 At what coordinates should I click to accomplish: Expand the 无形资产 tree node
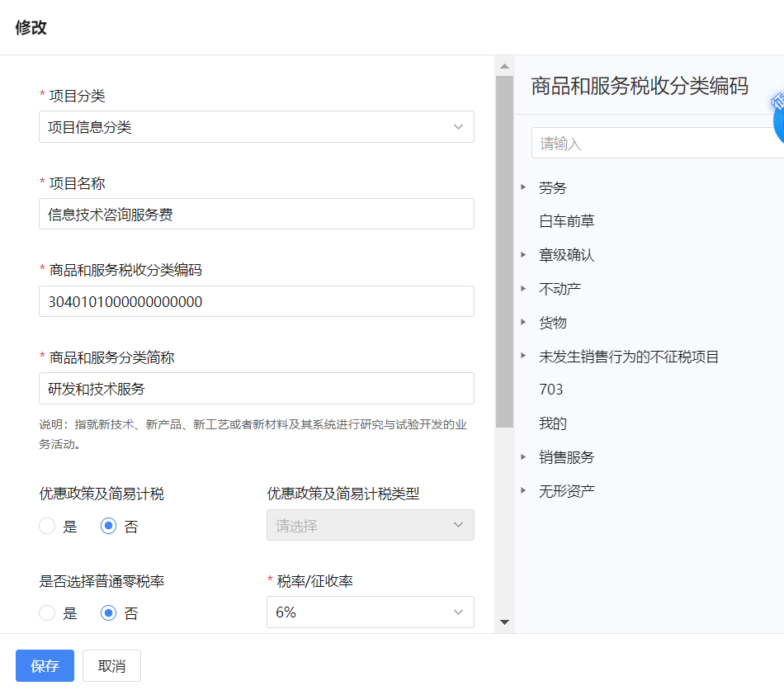tap(523, 490)
